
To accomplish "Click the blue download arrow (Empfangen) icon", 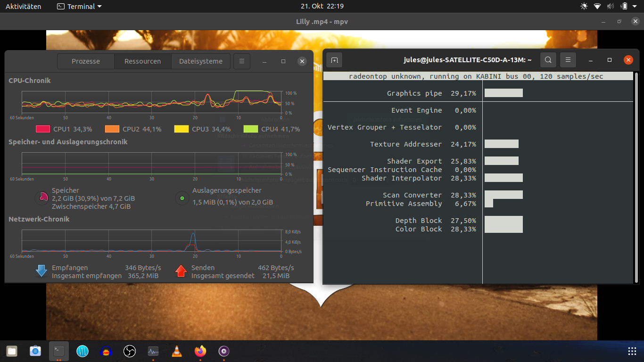I will coord(41,271).
